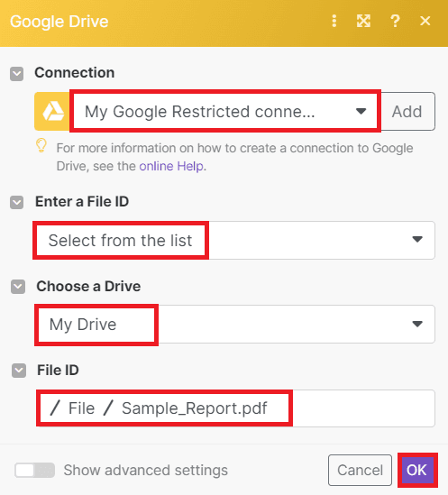Screen dimensions: 448x495
Task: Click the File ID path field
Action: tap(235, 408)
